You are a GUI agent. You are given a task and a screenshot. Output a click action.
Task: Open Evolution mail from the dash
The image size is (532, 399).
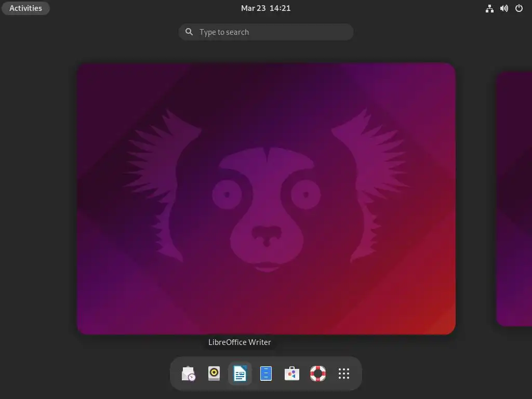188,374
